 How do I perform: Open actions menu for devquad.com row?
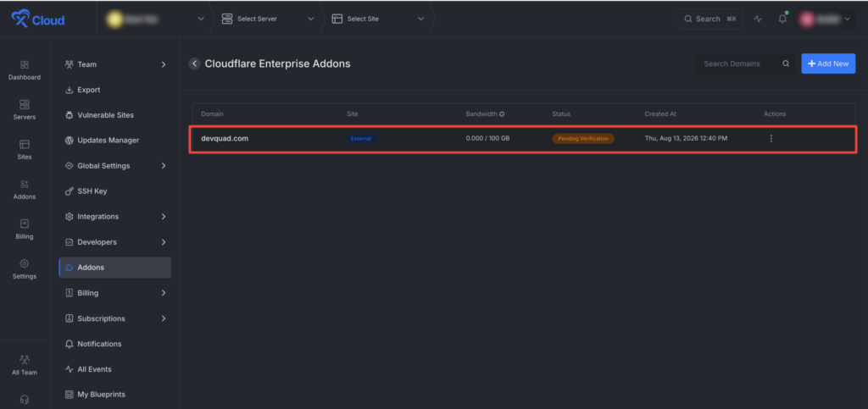click(x=771, y=139)
